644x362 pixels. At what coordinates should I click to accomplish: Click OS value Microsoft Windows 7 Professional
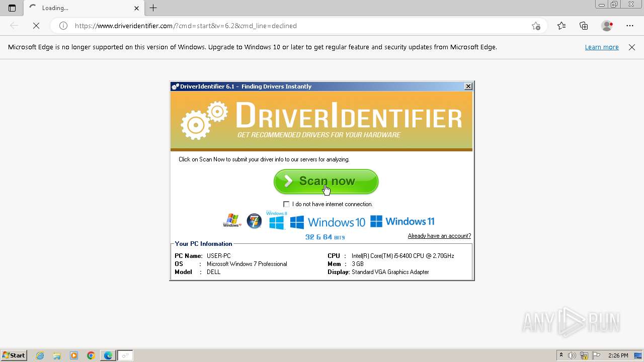[x=247, y=264]
